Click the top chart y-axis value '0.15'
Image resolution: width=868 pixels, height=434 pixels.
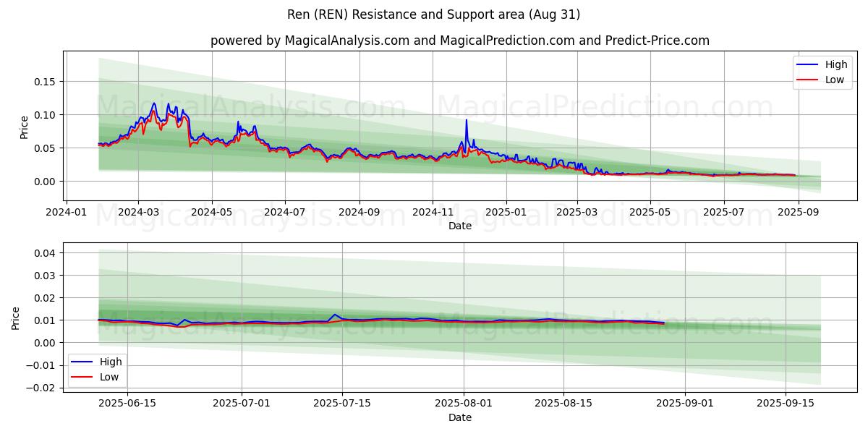pos(46,82)
